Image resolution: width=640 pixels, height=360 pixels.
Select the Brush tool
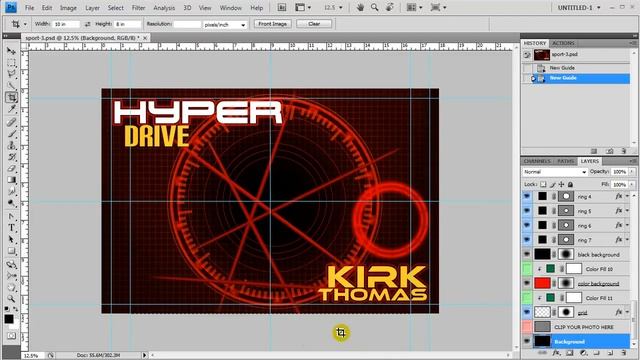tap(11, 134)
